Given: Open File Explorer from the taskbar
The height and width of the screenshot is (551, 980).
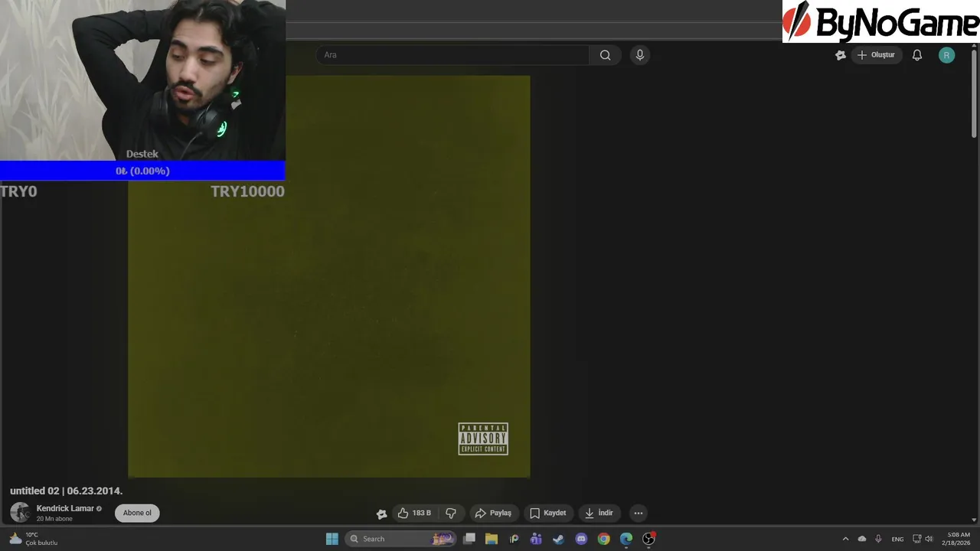Looking at the screenshot, I should pyautogui.click(x=492, y=539).
